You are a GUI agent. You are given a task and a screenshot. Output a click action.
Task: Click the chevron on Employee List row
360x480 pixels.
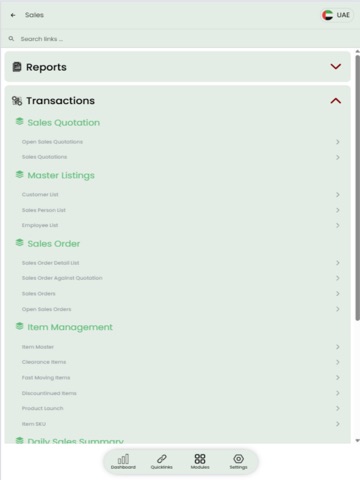338,225
